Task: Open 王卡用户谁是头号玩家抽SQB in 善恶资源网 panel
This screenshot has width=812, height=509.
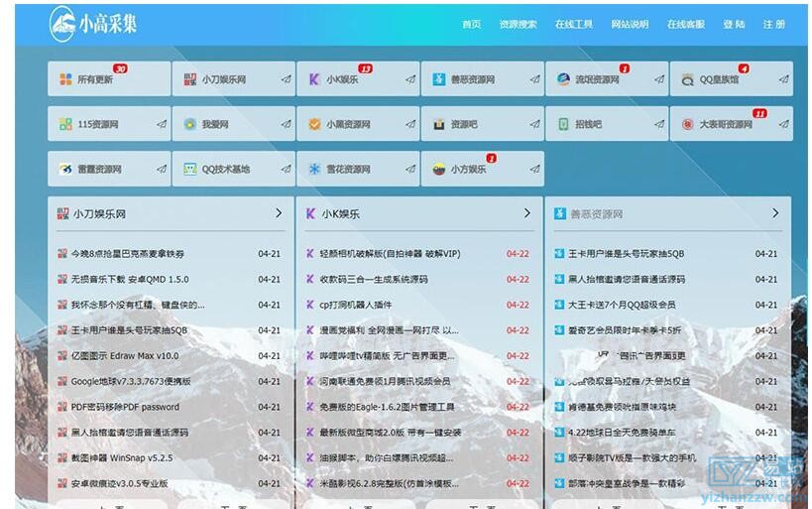Action: point(626,253)
